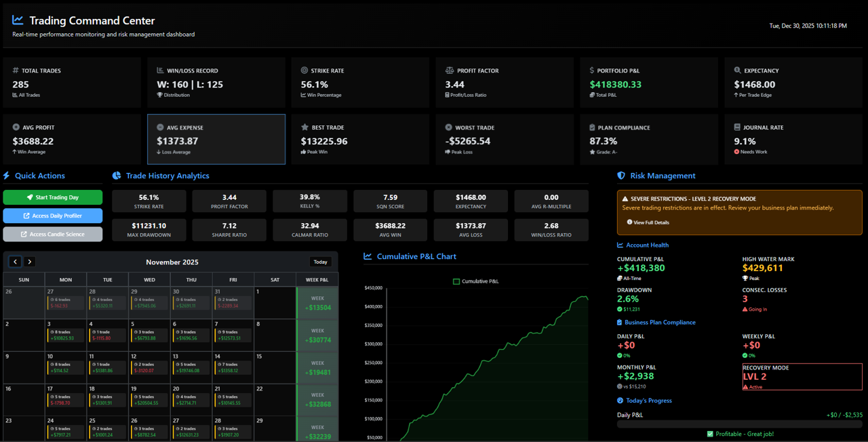Image resolution: width=868 pixels, height=442 pixels.
Task: Click the hash icon beside Total Trades
Action: point(16,71)
